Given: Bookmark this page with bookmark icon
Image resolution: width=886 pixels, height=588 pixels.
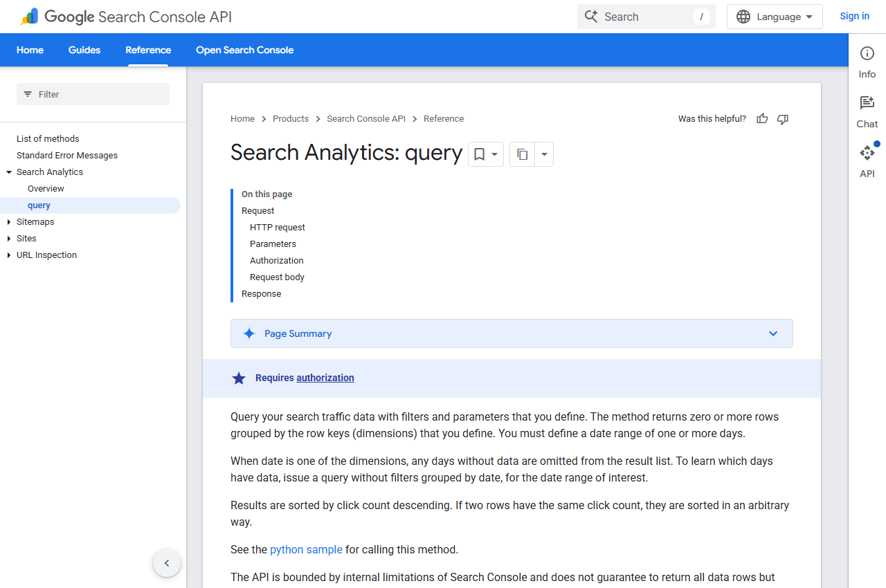Looking at the screenshot, I should 479,154.
